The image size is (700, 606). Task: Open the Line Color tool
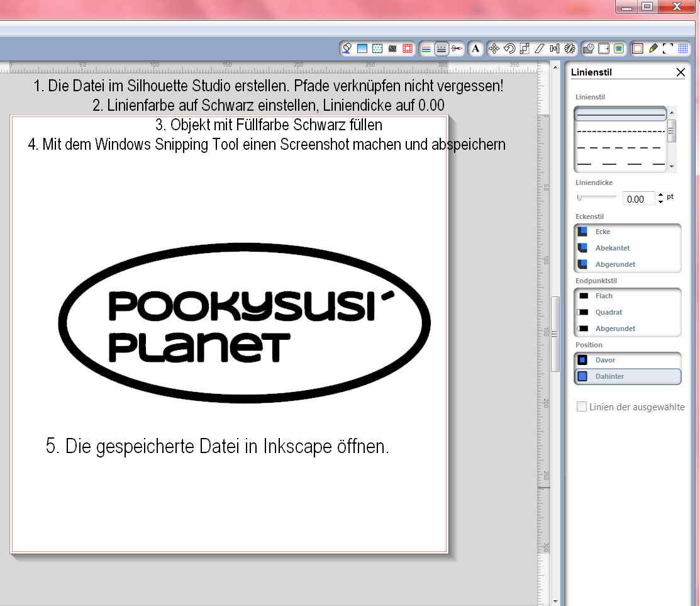pyautogui.click(x=426, y=48)
